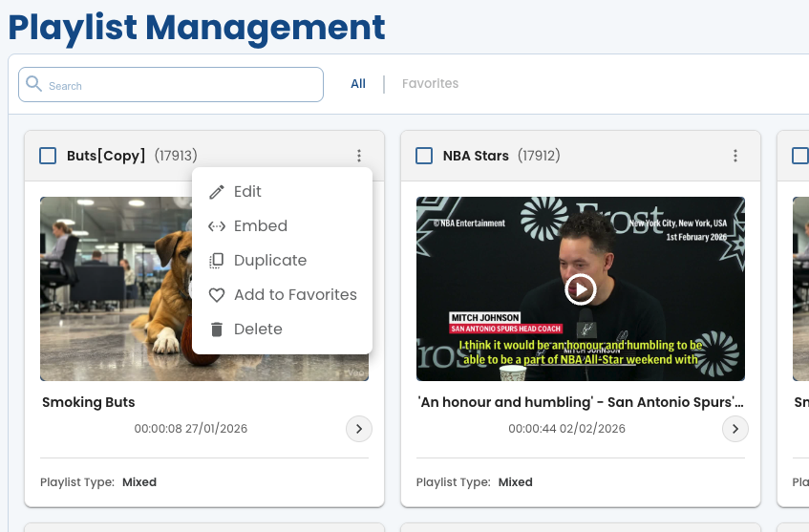
Task: Tick the checkbox on the third playlist card
Action: pyautogui.click(x=800, y=156)
